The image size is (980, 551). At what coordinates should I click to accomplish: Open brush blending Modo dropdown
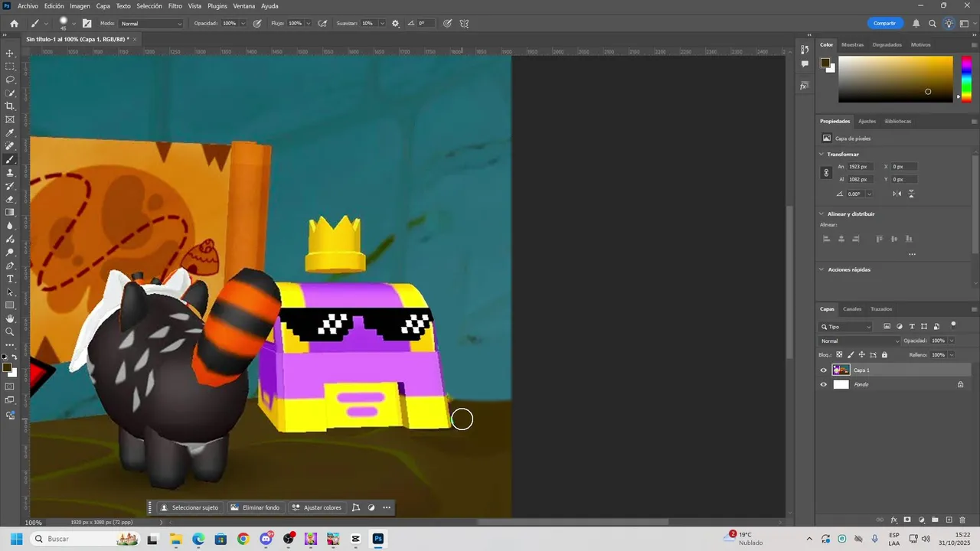click(x=151, y=24)
